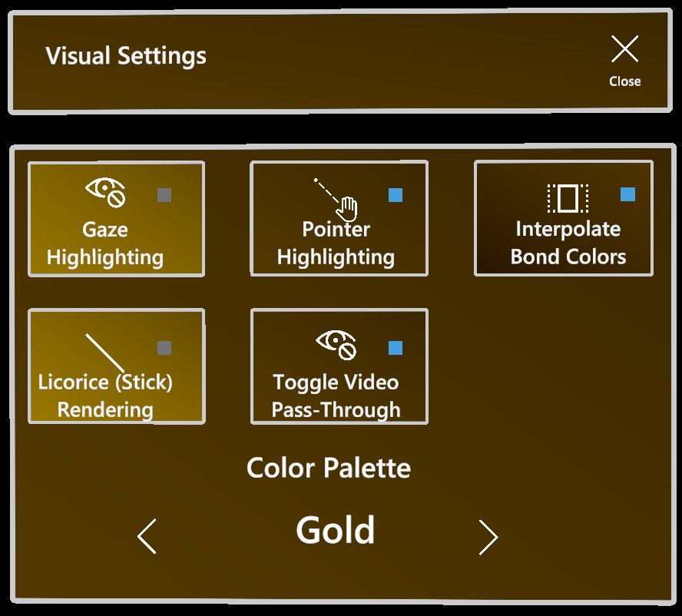The height and width of the screenshot is (616, 682).
Task: Activate the crossed-out eye for gaze mode
Action: 105,190
